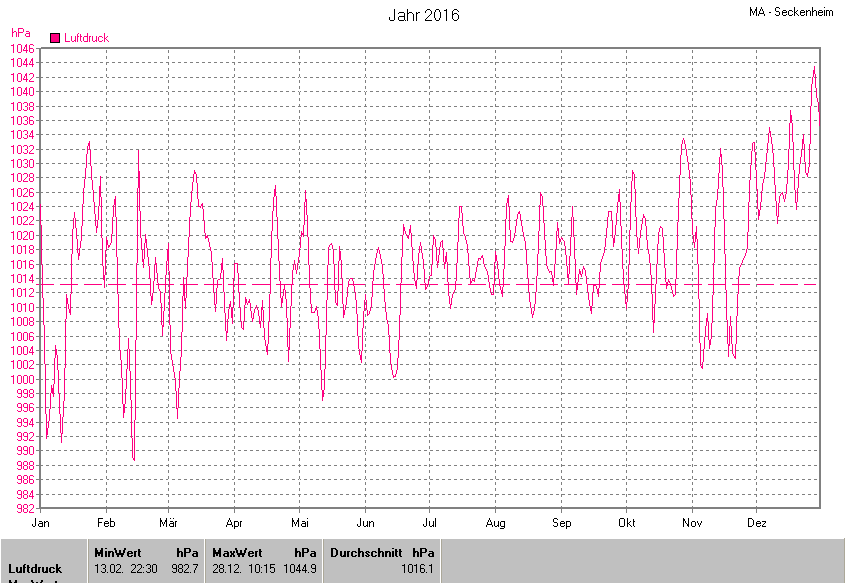Click the average value 1016.1 cell

click(x=417, y=568)
